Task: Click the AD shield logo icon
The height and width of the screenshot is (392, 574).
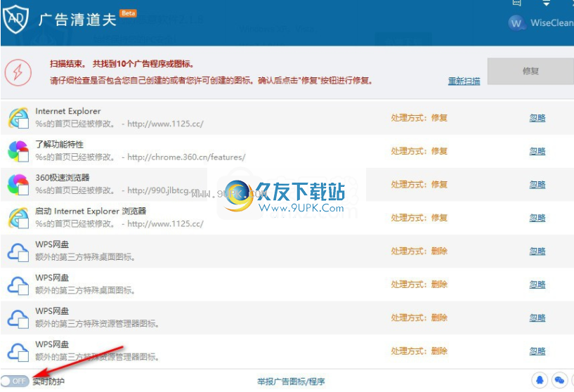Action: pyautogui.click(x=15, y=19)
